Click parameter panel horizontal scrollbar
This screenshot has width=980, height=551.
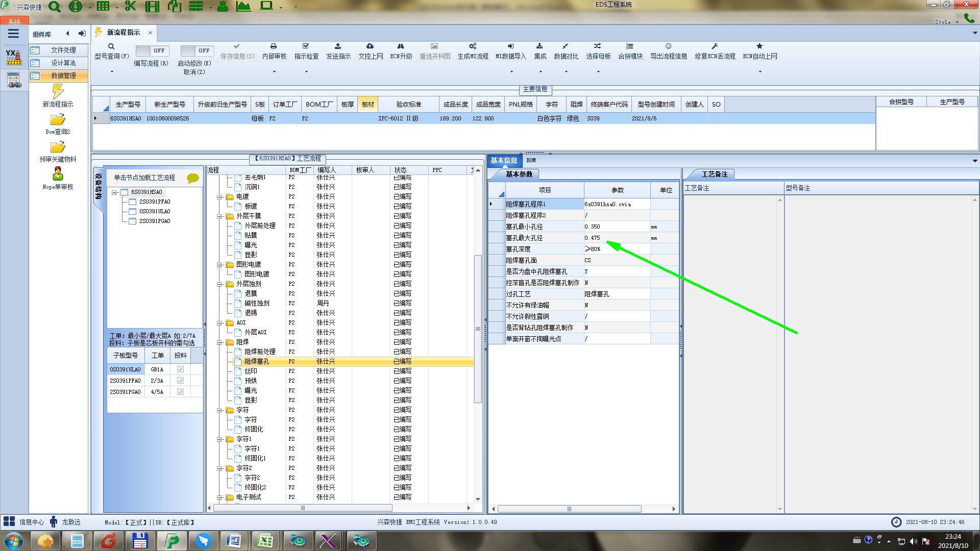[569, 509]
